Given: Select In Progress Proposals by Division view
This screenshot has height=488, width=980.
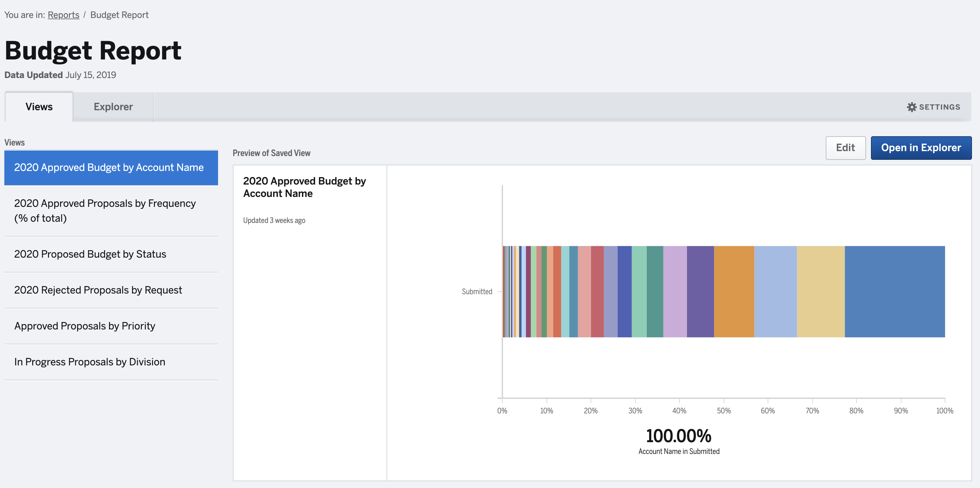Looking at the screenshot, I should click(90, 362).
